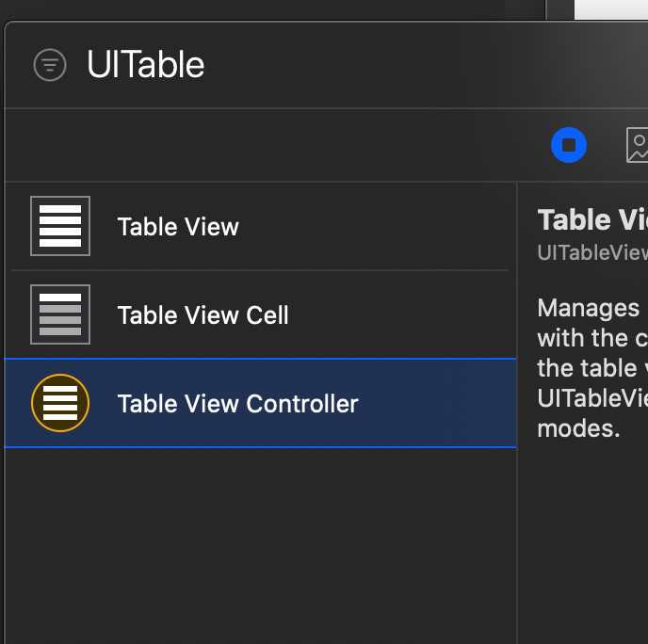Show the Objects library tab
This screenshot has width=648, height=644.
coord(569,145)
